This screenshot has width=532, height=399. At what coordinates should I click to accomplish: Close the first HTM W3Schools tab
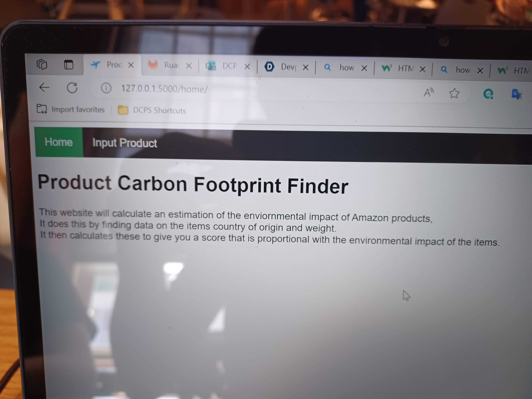click(x=422, y=70)
